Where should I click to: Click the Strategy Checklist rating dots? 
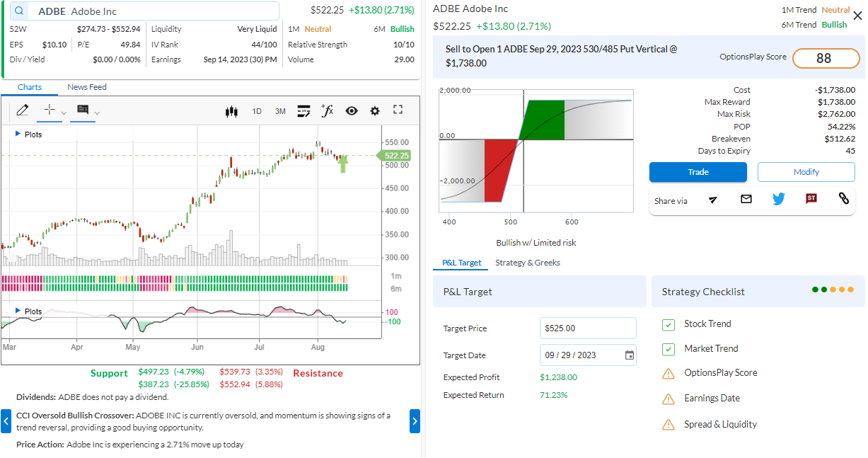click(833, 290)
